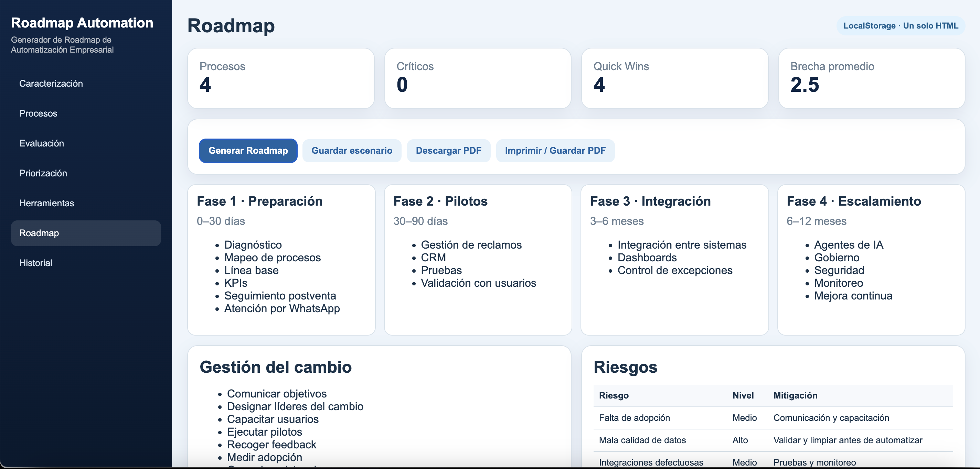Click the Fase 4 · Escalamiento heading

854,201
